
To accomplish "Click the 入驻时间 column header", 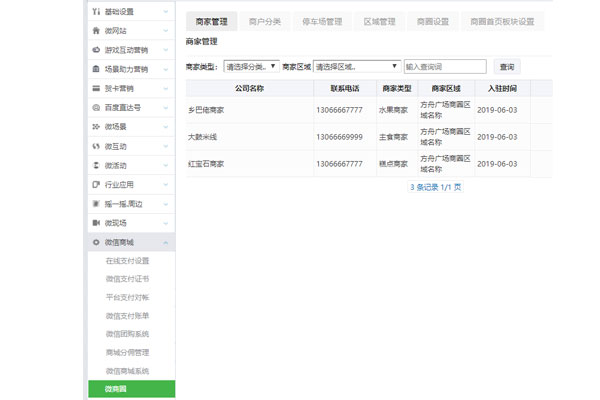I will click(x=502, y=88).
